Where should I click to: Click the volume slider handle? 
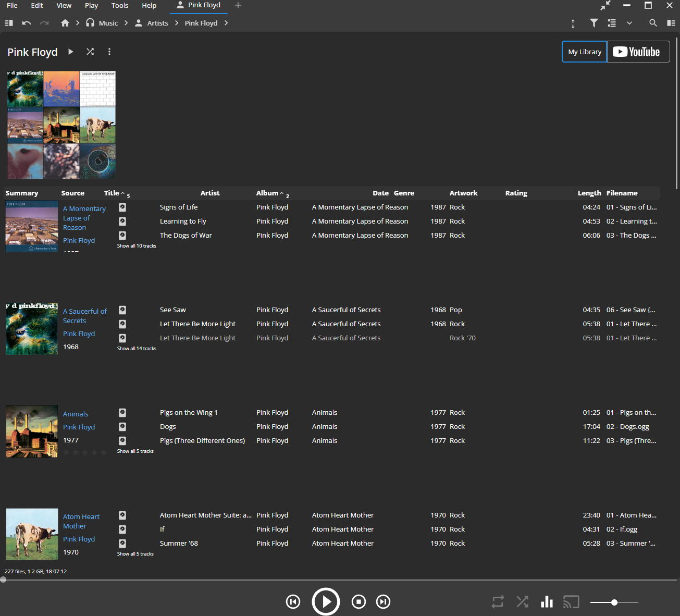point(614,602)
